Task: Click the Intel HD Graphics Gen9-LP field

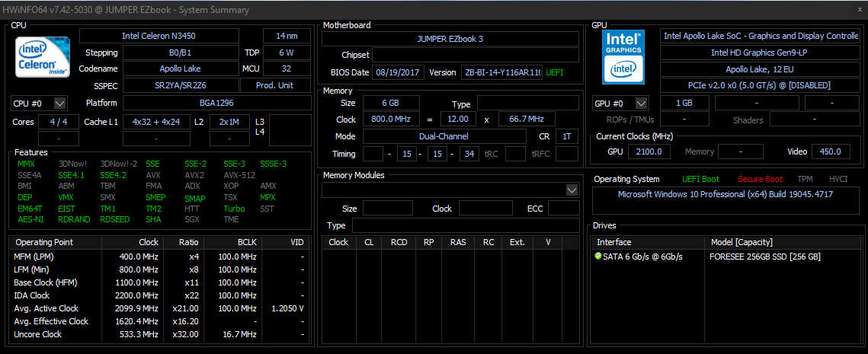Action: [x=759, y=53]
